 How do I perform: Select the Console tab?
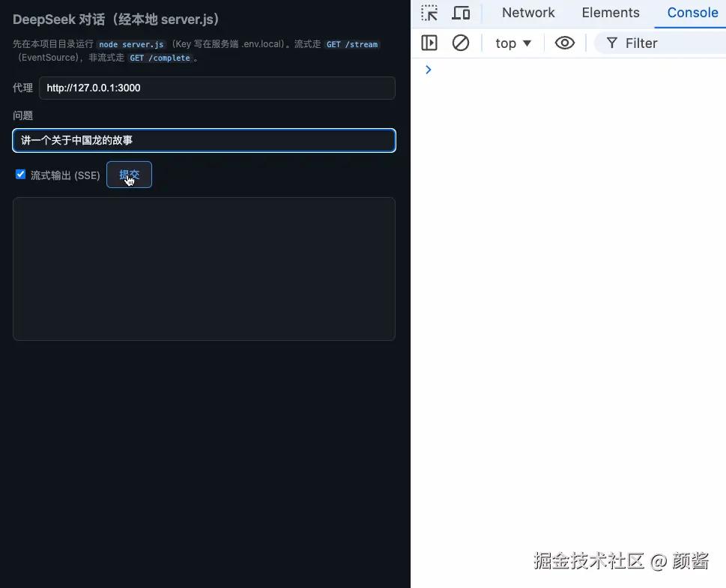pos(692,13)
